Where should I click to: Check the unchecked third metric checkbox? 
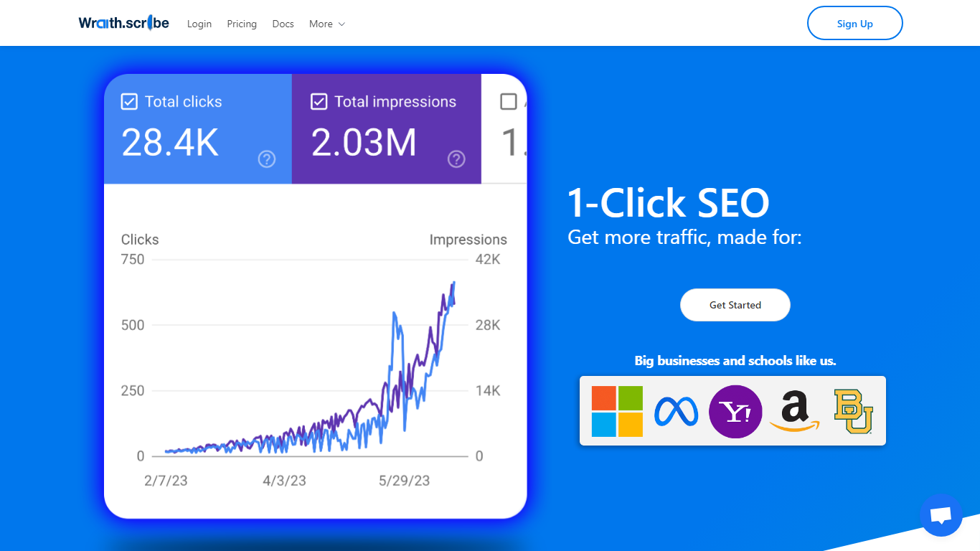508,102
